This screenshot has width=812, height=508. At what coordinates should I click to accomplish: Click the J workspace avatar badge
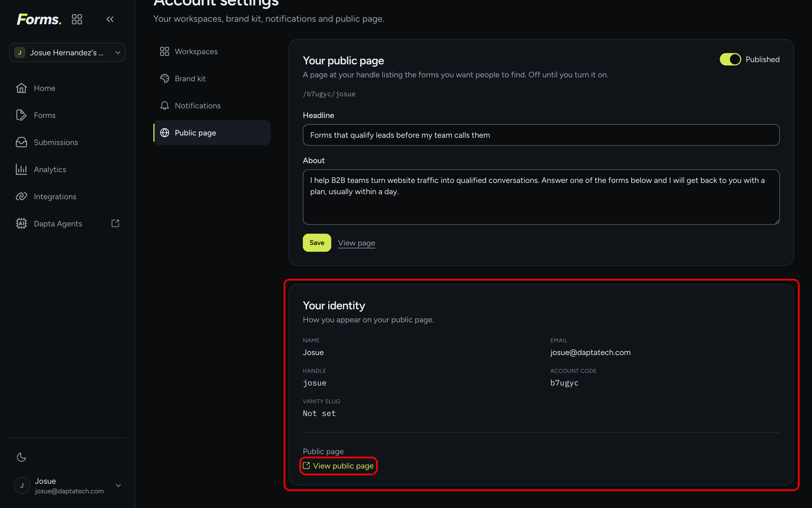(20, 52)
